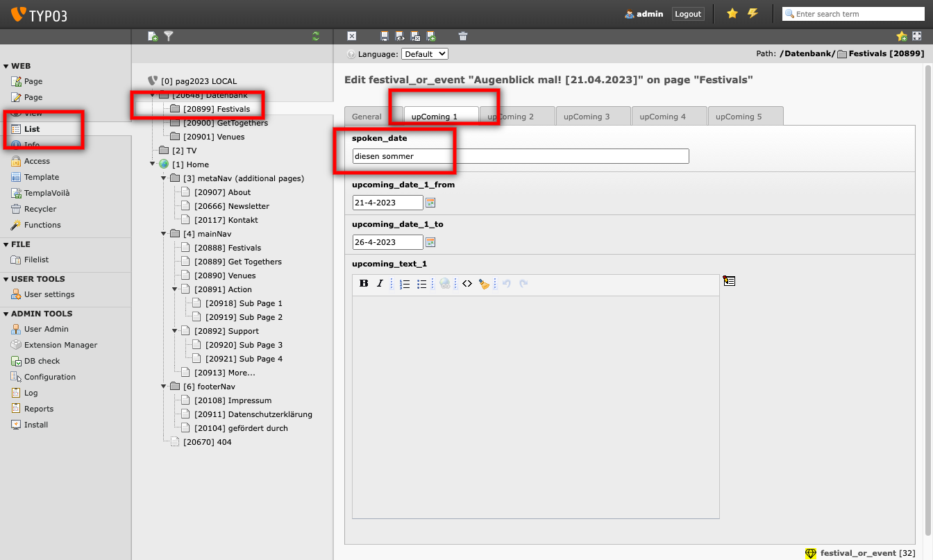The image size is (933, 560).
Task: Collapse the mainNav tree node
Action: [164, 234]
